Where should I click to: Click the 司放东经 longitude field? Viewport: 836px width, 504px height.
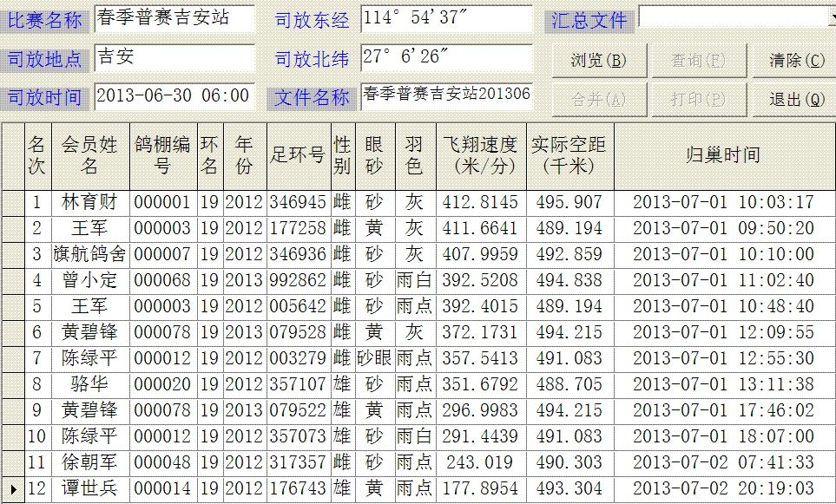445,18
